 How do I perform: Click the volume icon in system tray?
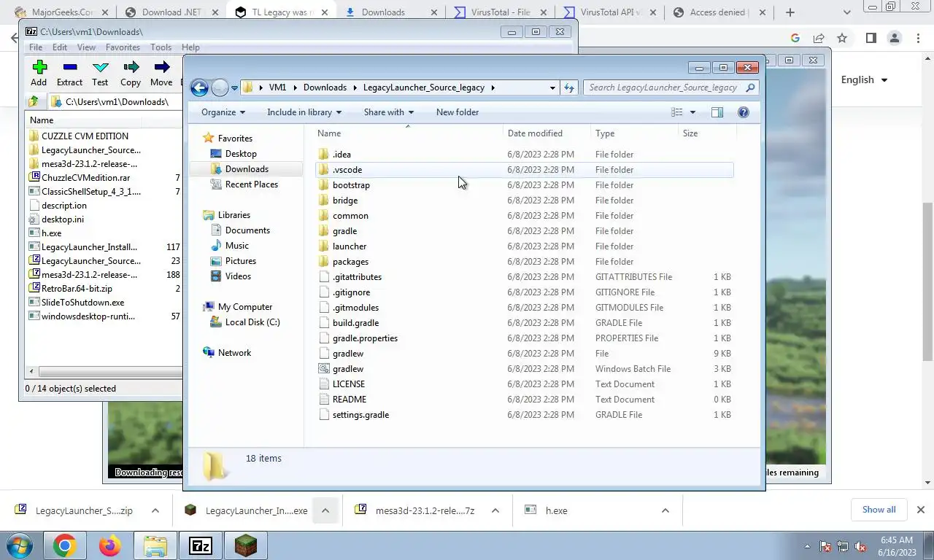click(860, 546)
